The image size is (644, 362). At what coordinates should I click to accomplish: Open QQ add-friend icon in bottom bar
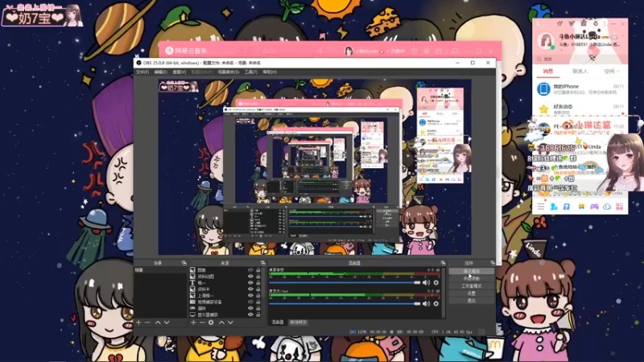[554, 207]
